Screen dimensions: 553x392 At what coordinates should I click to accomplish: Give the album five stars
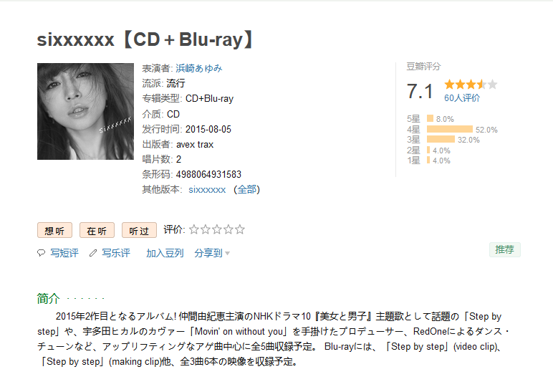(239, 230)
